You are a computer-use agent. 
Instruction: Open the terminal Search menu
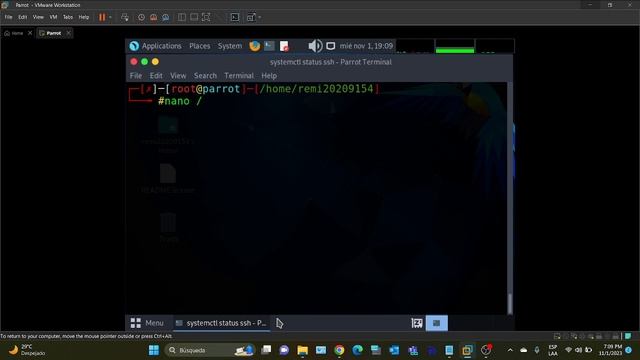(205, 76)
